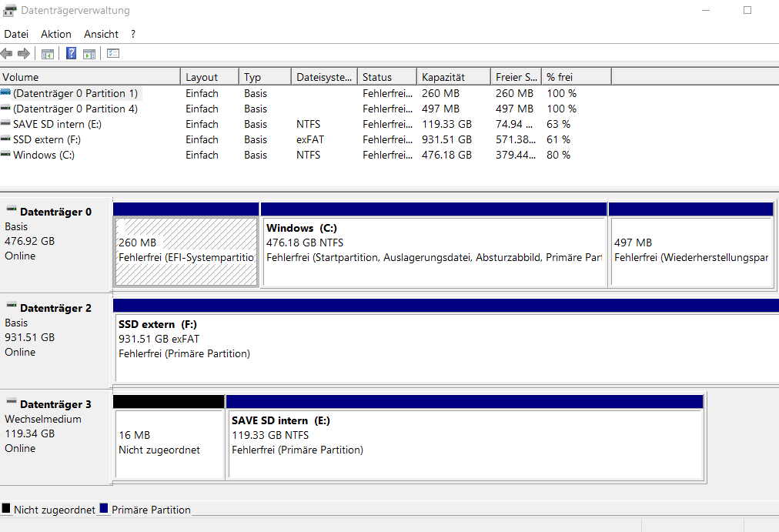Open the view settings checklist toolbar icon
The width and height of the screenshot is (779, 532).
coord(113,53)
